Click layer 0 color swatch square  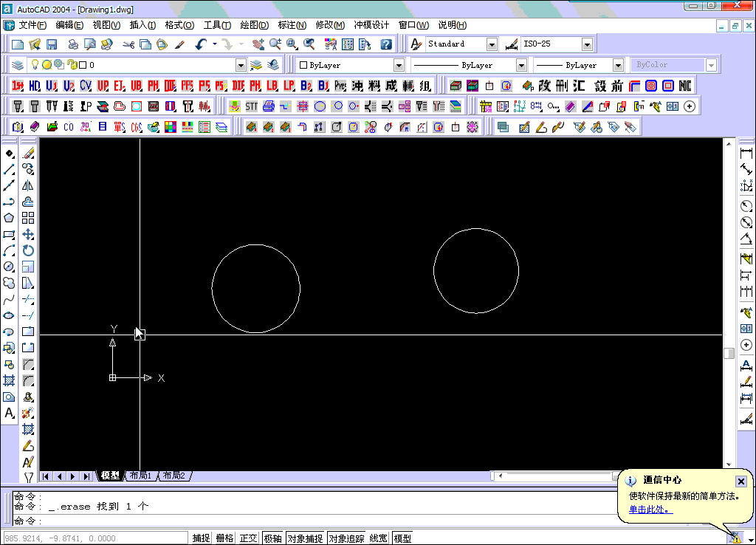coord(83,65)
